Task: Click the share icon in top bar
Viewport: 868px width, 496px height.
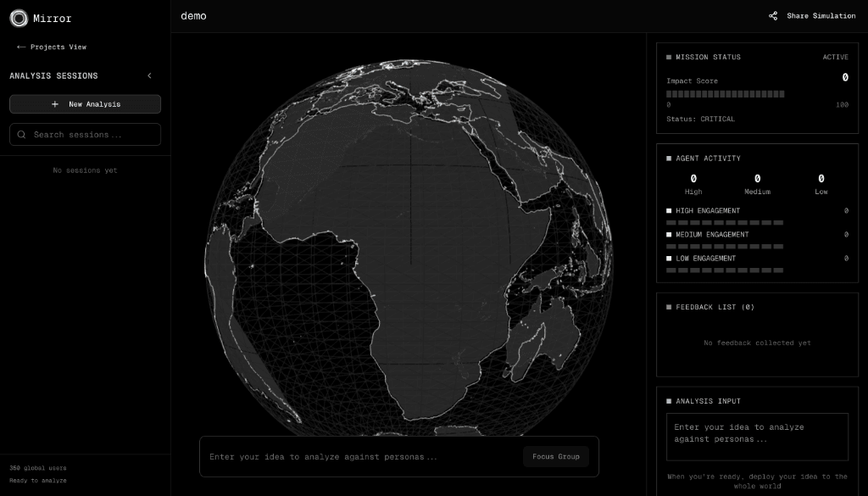Action: click(773, 16)
